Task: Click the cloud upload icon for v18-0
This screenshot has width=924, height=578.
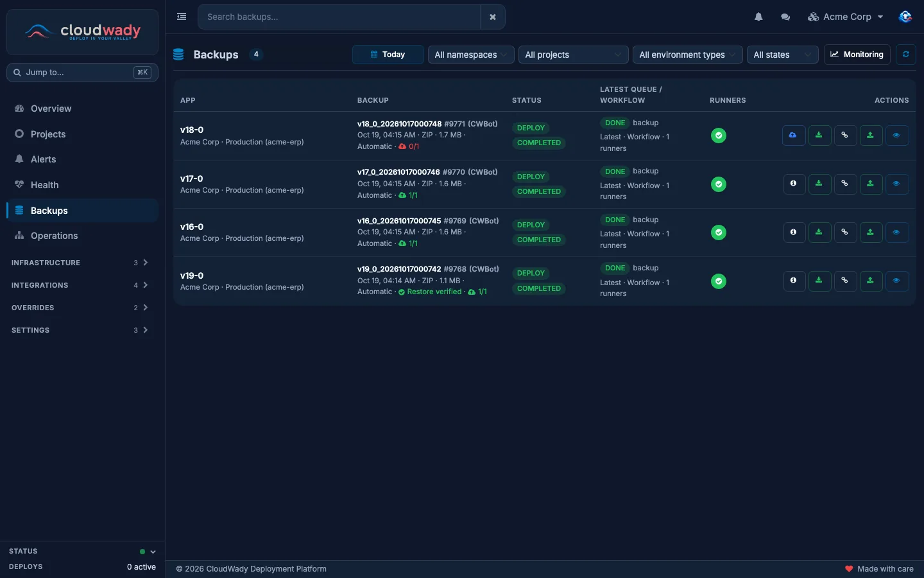Action: point(794,136)
